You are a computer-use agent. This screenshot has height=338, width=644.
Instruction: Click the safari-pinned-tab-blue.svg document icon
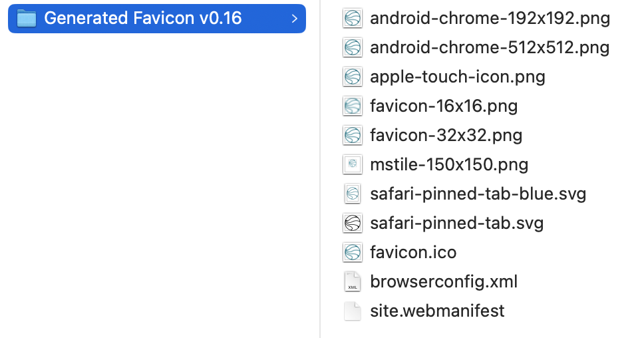353,194
